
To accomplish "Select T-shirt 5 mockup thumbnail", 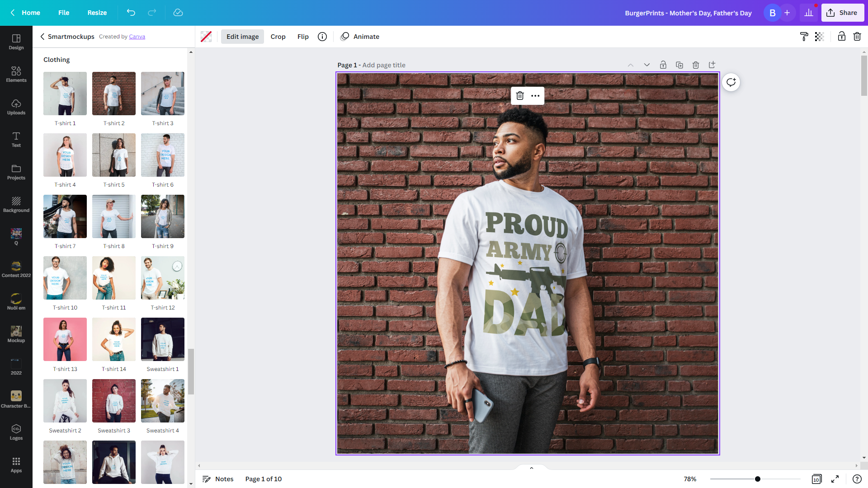I will (x=113, y=155).
